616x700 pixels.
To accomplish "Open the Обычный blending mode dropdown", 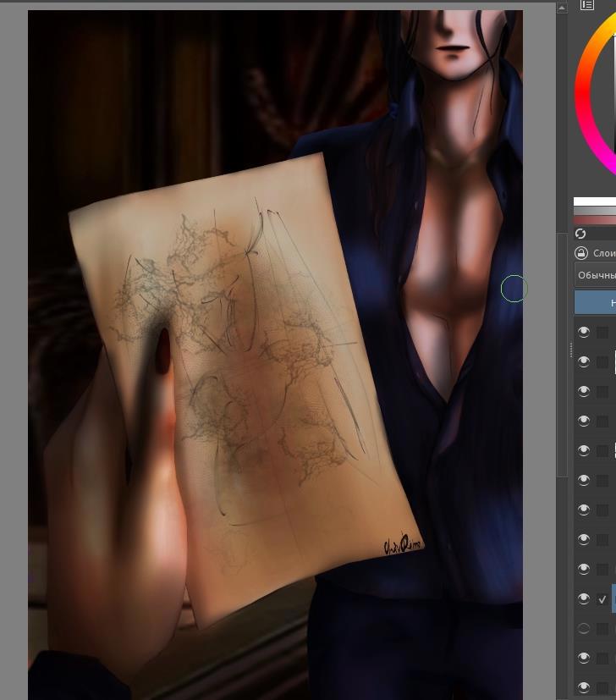I will [x=596, y=275].
